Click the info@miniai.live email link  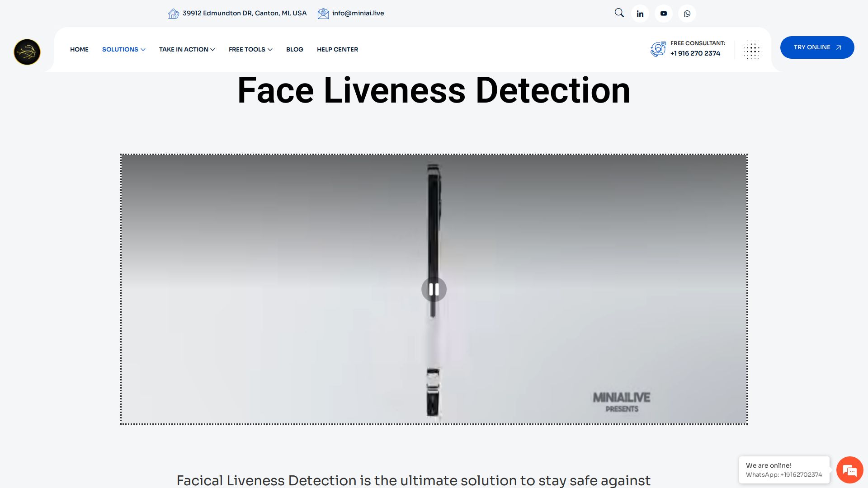358,13
